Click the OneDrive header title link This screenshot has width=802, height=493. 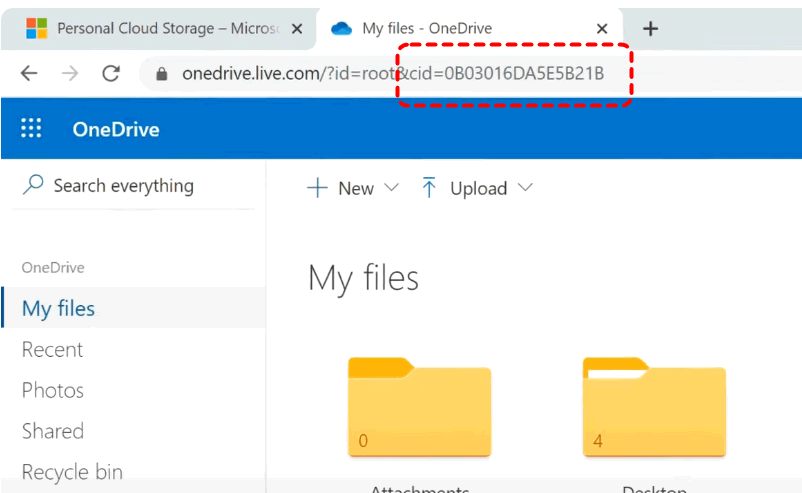coord(116,129)
